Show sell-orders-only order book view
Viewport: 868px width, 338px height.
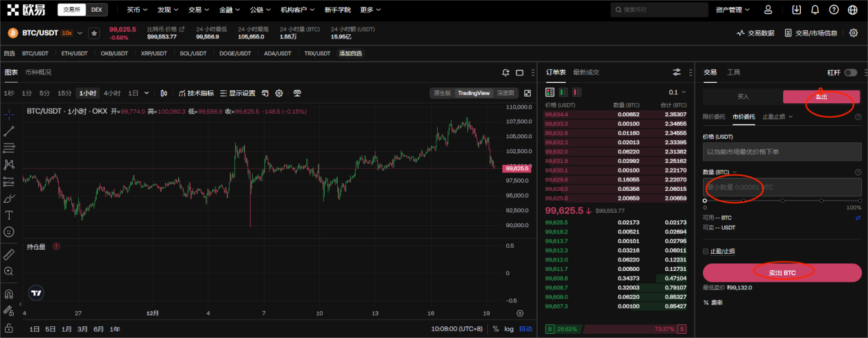pos(577,92)
